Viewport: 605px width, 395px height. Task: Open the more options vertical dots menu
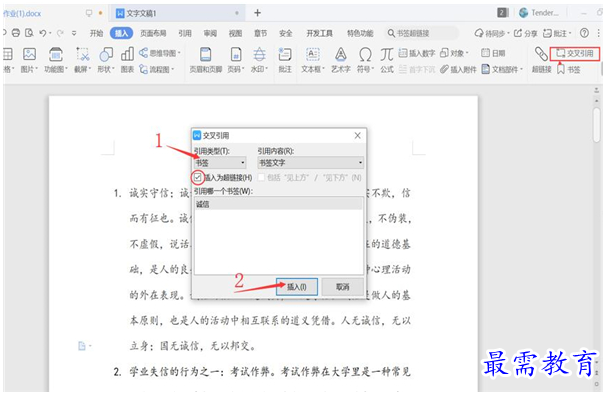point(598,33)
